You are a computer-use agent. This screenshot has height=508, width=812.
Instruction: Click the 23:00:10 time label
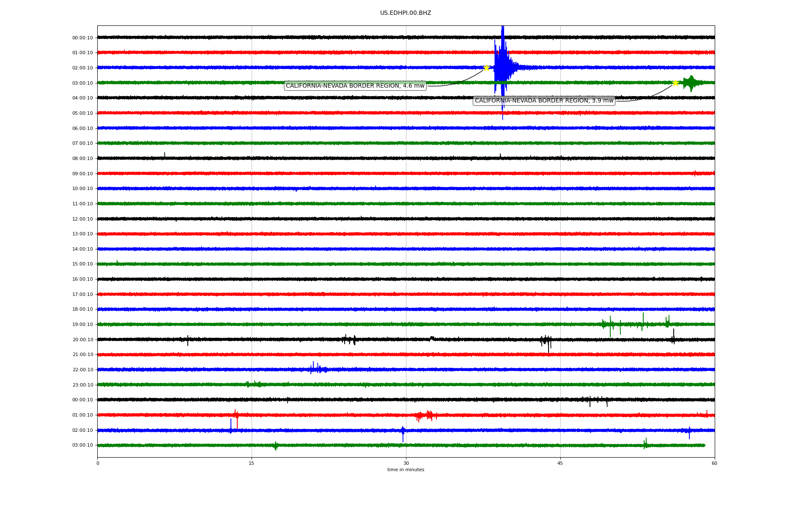[x=82, y=385]
